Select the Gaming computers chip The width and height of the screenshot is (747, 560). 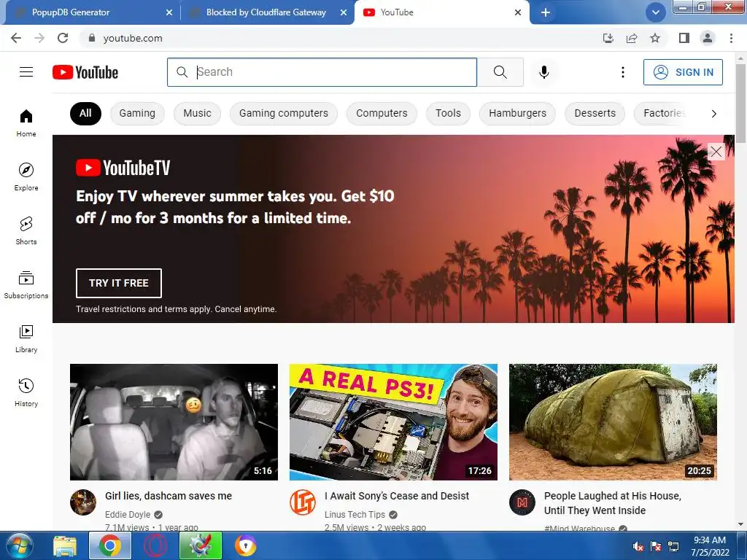click(284, 113)
